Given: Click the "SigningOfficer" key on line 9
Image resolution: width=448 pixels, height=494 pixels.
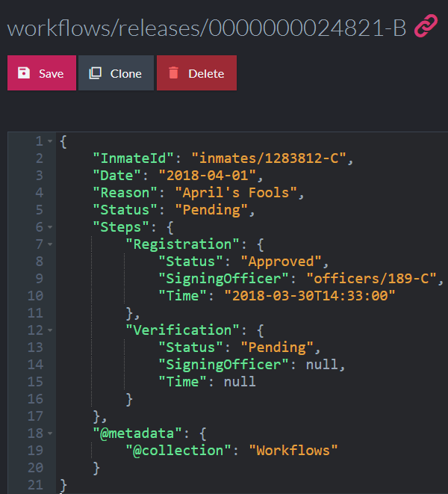Looking at the screenshot, I should coord(223,279).
